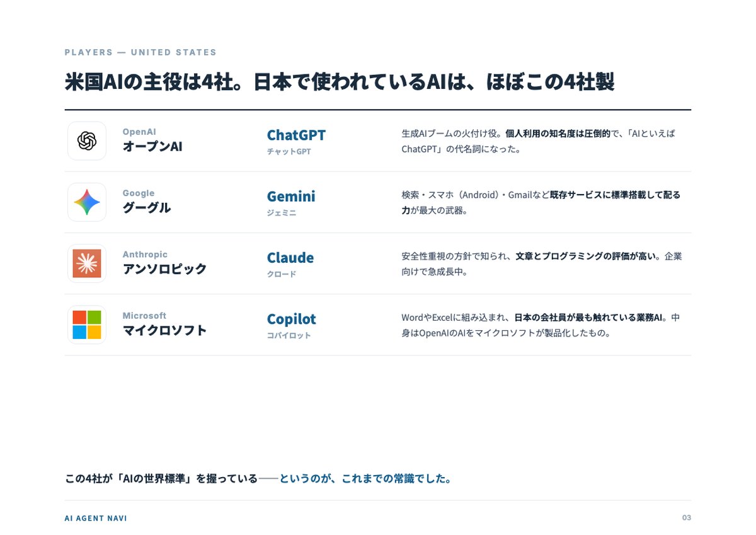The width and height of the screenshot is (756, 535).
Task: Click the コパイロット reading below Copilot
Action: [289, 335]
